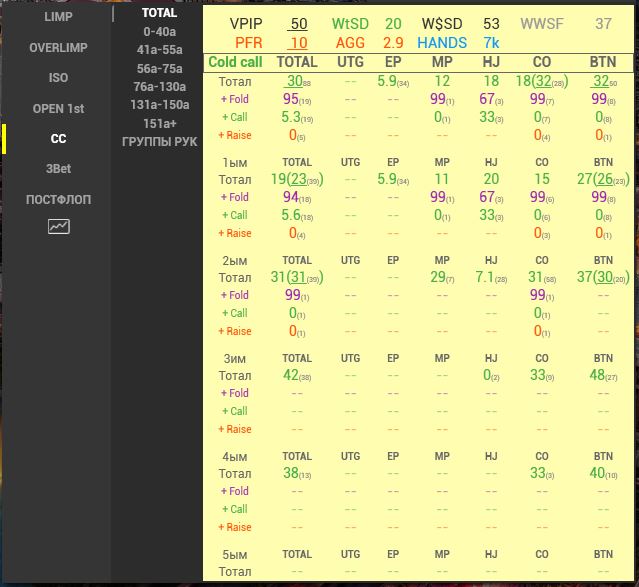Switch to OPEN 1st section
This screenshot has height=587, width=639.
[58, 109]
